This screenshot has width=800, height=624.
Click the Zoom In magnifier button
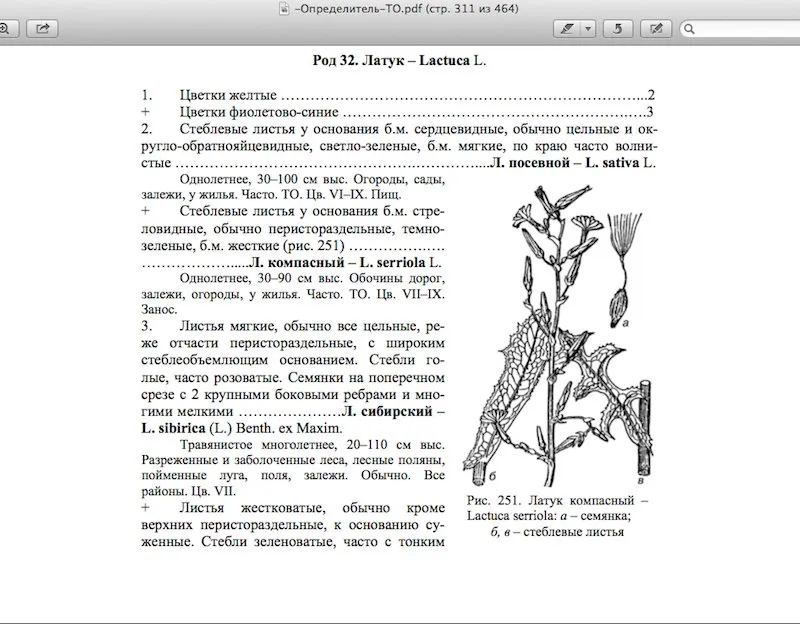point(6,29)
